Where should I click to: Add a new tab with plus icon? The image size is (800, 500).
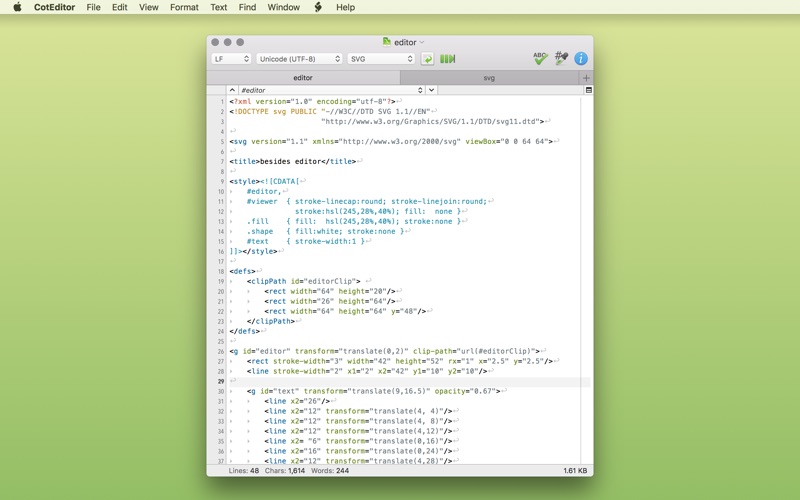coord(586,78)
